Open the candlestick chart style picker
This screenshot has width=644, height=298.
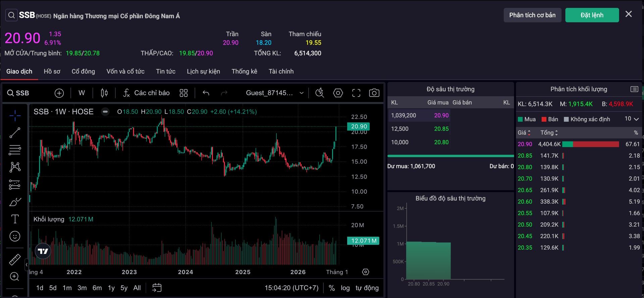coord(104,93)
